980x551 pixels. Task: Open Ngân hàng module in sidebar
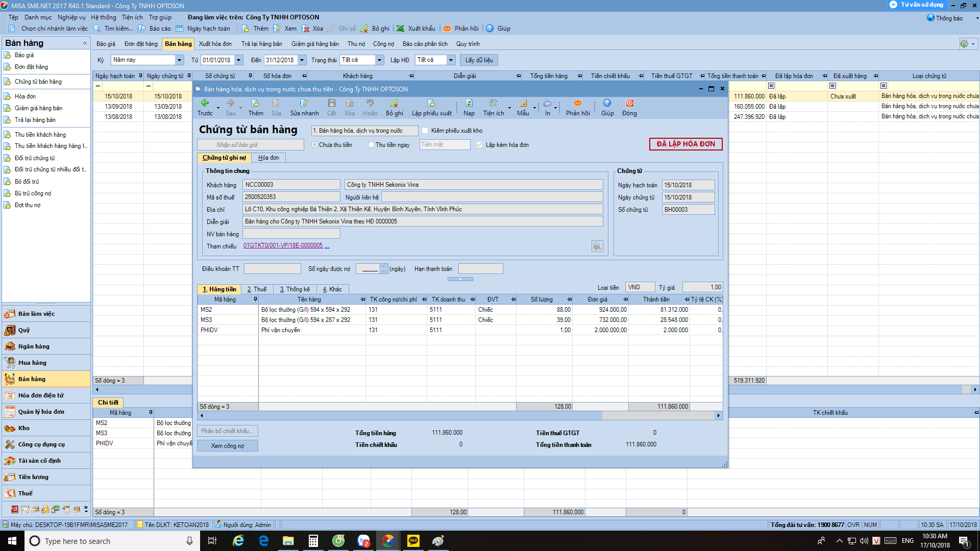click(x=46, y=346)
